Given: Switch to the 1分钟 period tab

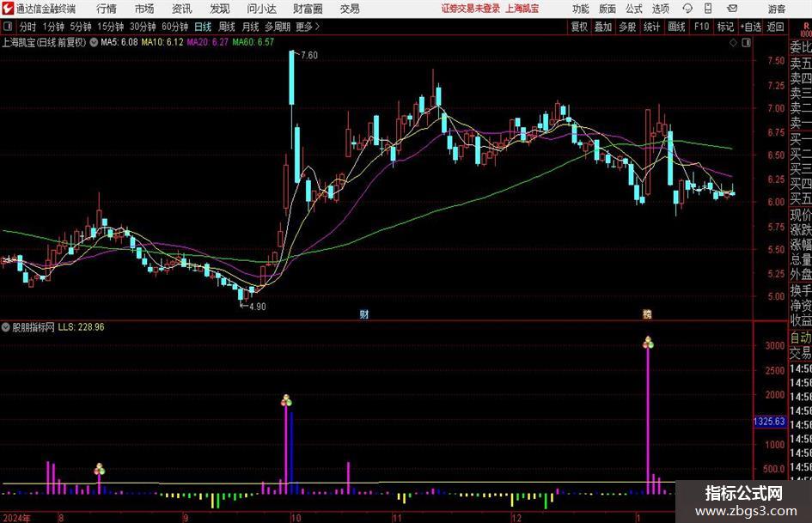Looking at the screenshot, I should click(x=52, y=27).
